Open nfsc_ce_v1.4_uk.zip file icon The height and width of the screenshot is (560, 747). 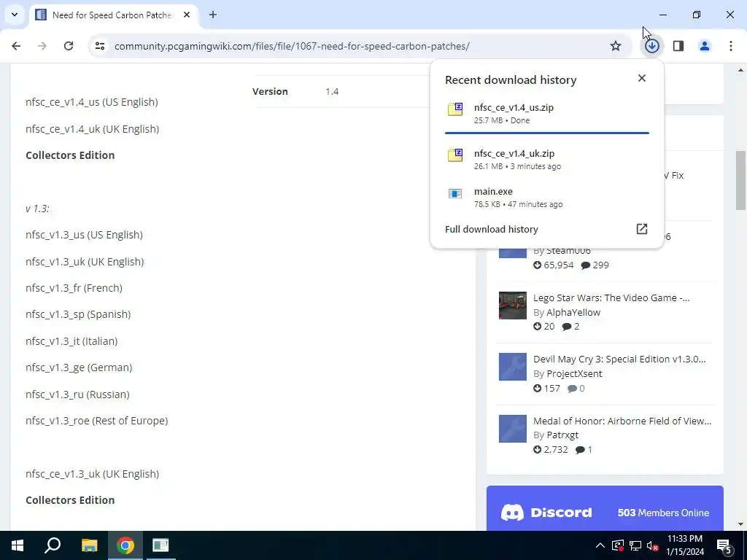455,155
